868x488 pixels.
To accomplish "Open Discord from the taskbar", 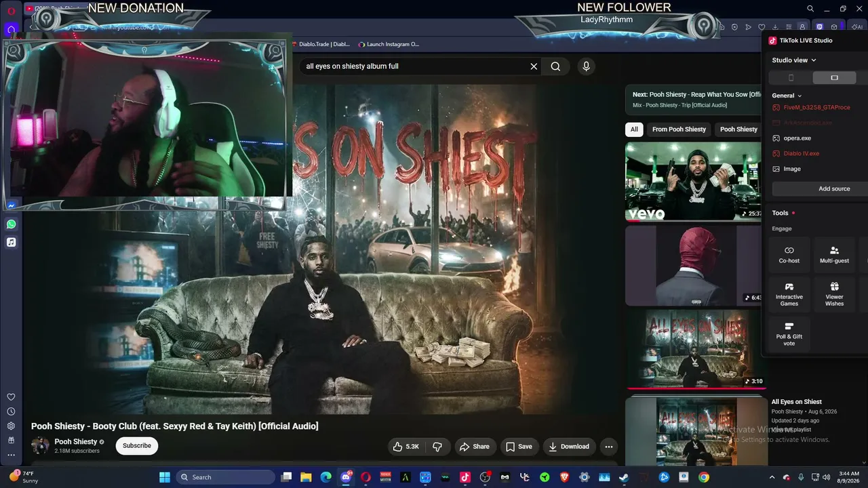I will click(346, 477).
